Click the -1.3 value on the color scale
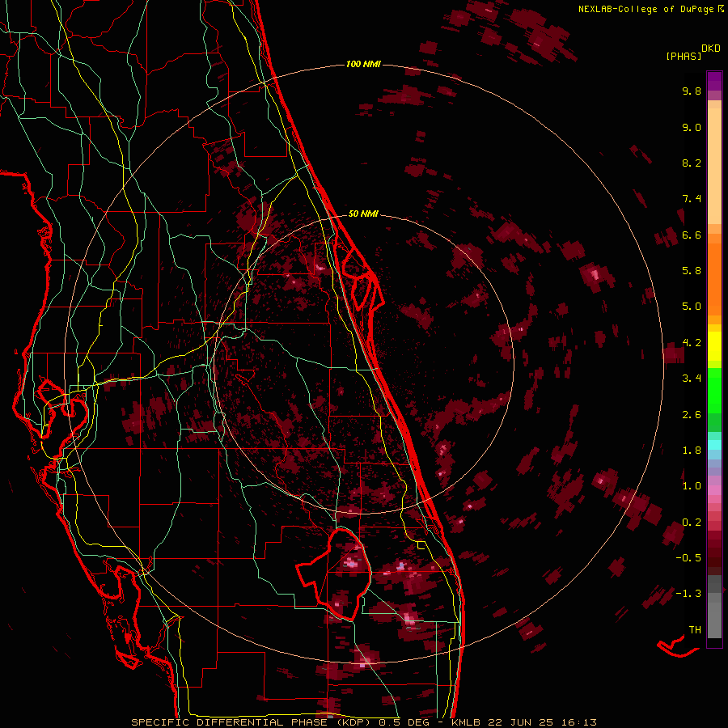This screenshot has width=728, height=728. (688, 594)
